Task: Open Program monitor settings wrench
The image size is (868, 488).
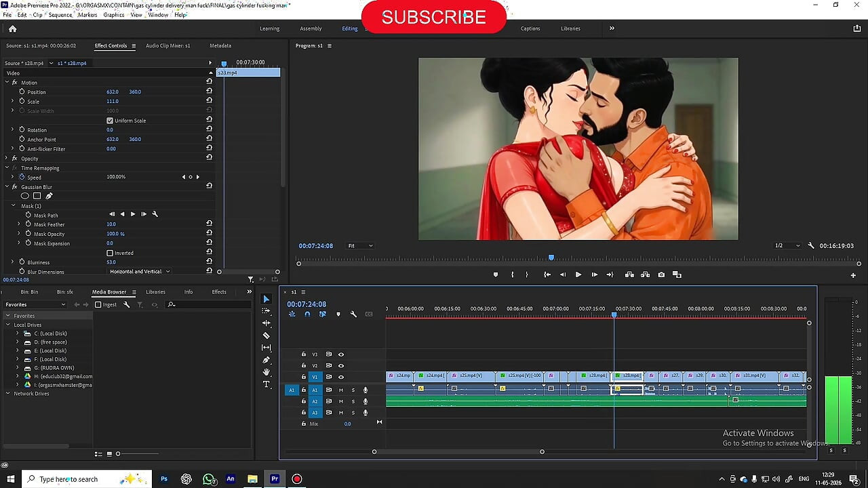Action: coord(811,245)
